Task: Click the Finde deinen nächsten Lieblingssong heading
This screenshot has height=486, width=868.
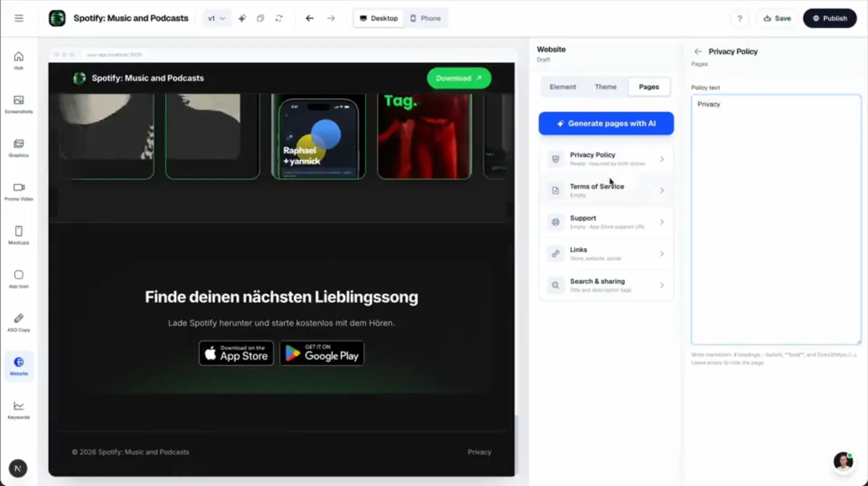Action: 281,297
